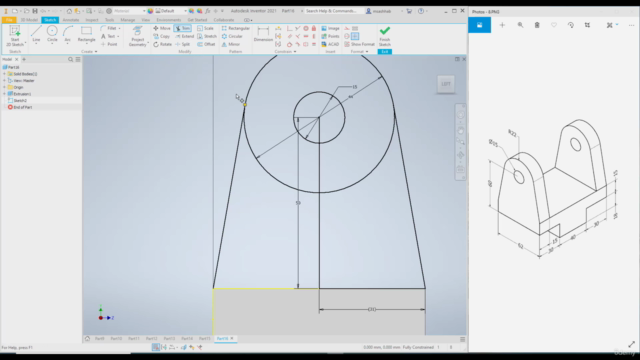
Task: Add a new browser panel tab
Action: coord(24,60)
